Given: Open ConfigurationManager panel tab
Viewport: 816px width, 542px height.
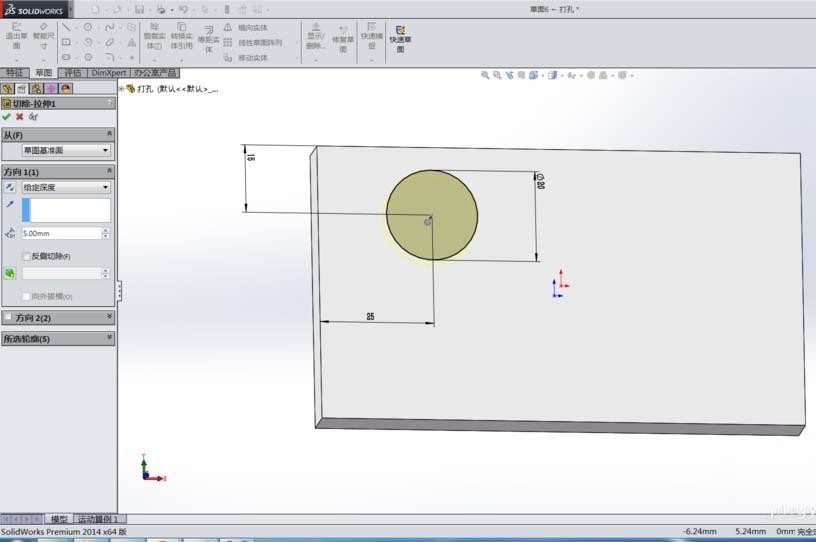Looking at the screenshot, I should [x=36, y=89].
